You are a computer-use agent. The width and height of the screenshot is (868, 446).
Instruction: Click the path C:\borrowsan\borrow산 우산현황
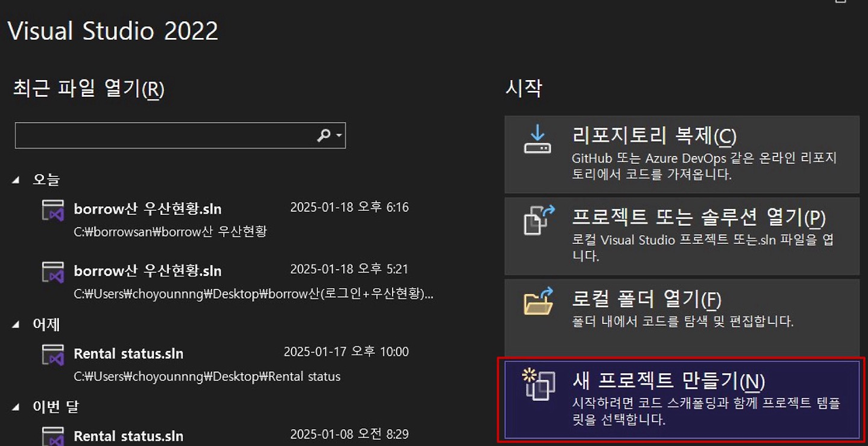170,232
